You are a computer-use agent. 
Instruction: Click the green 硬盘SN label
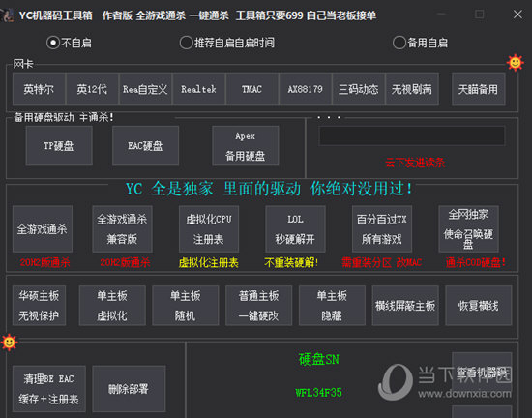click(318, 359)
